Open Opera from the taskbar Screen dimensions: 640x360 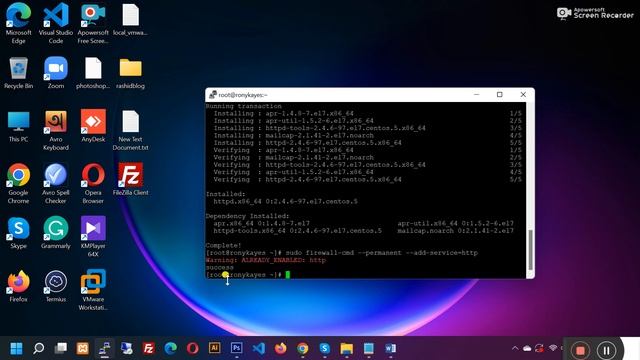point(193,349)
